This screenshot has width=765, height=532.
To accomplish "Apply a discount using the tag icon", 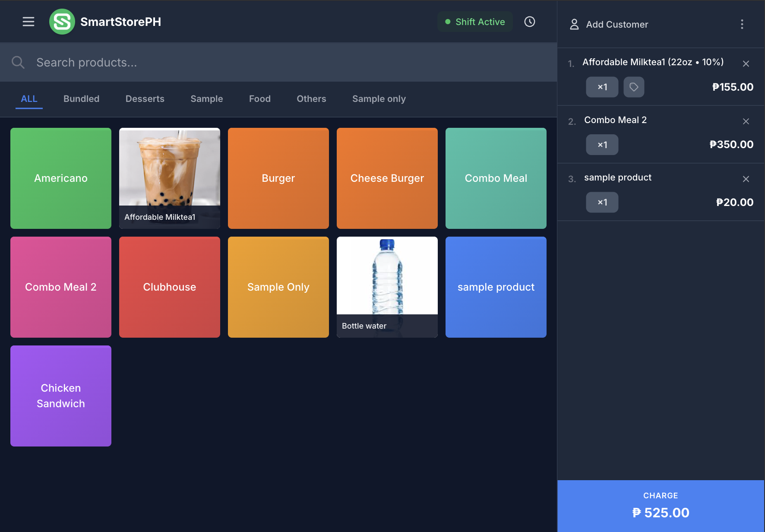I will pyautogui.click(x=634, y=87).
